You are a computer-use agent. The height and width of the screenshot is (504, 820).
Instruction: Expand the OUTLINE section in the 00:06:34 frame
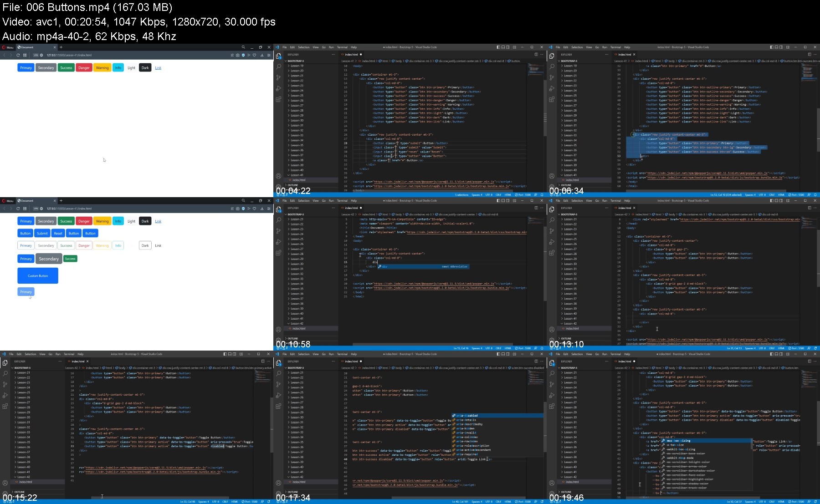click(566, 185)
